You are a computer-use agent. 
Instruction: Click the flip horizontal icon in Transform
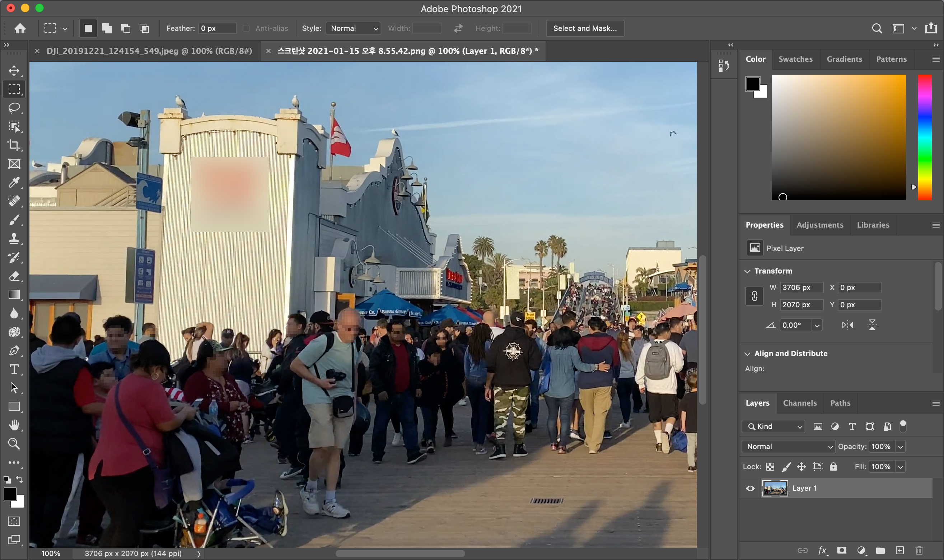847,325
